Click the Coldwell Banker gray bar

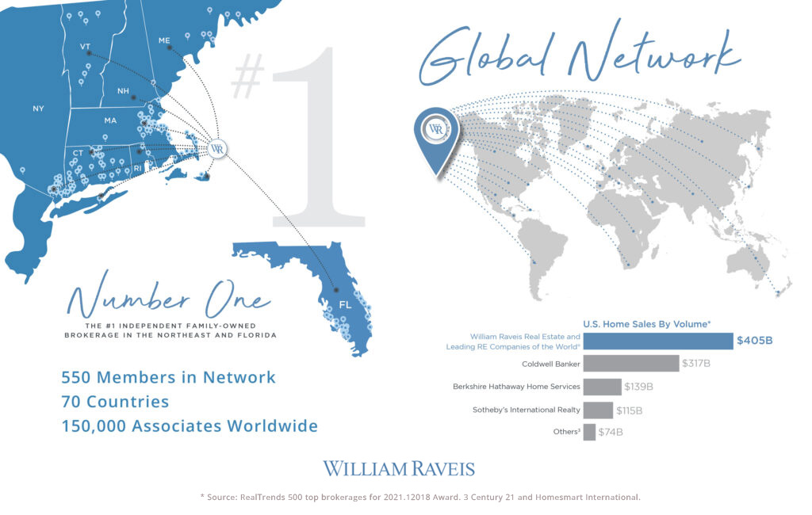[631, 364]
